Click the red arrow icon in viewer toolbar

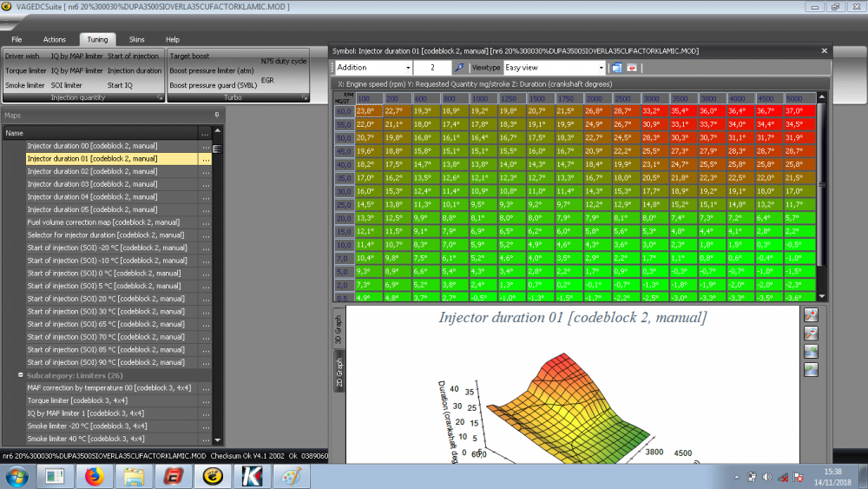click(632, 68)
